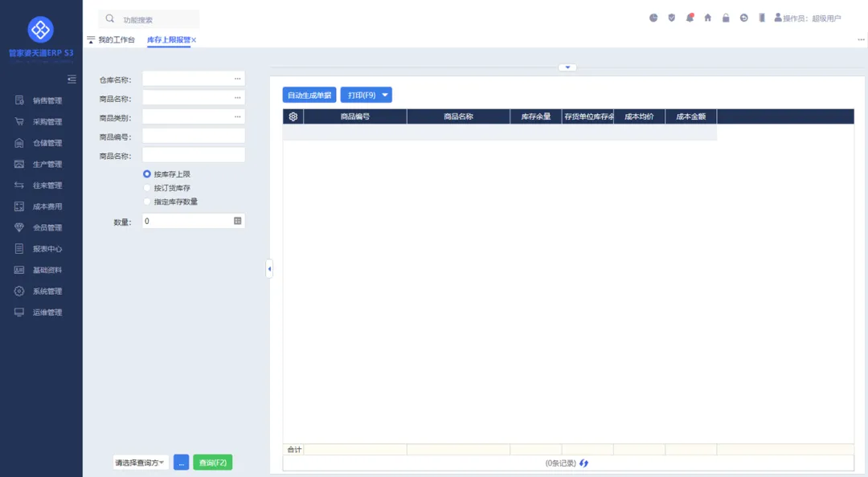The height and width of the screenshot is (477, 868).
Task: Click the shield security icon
Action: 672,18
